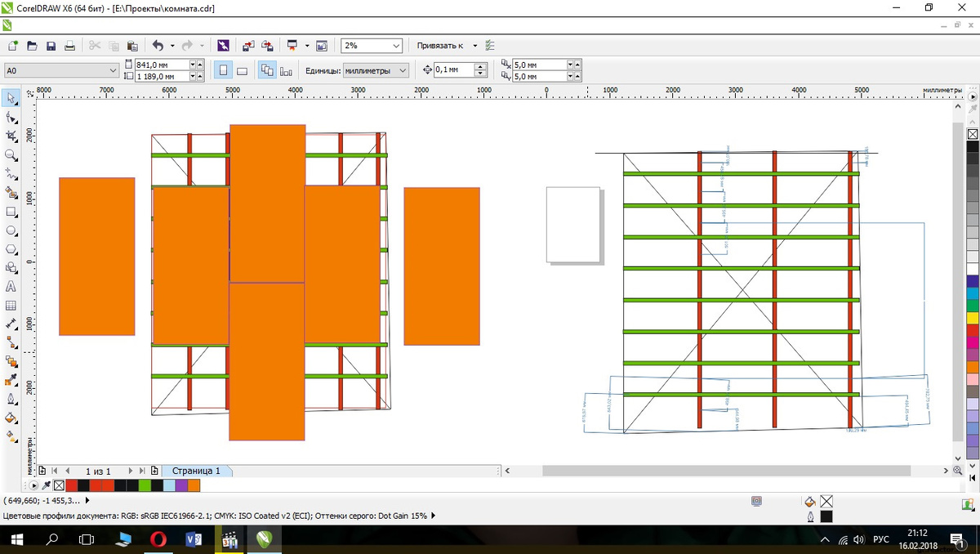Select the Fill bucket tool
Screen dimensions: 980x554
pos(11,418)
